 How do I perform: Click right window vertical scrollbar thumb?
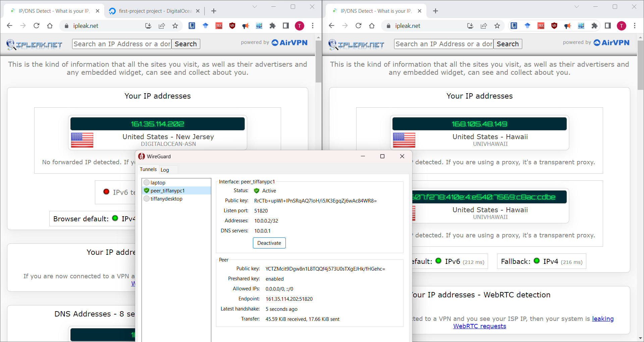pos(640,65)
